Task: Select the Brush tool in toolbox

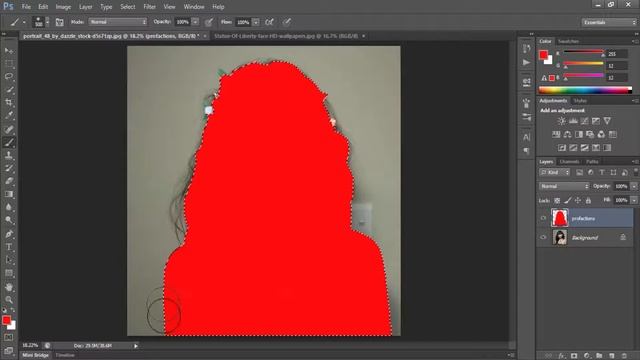Action: pyautogui.click(x=9, y=142)
